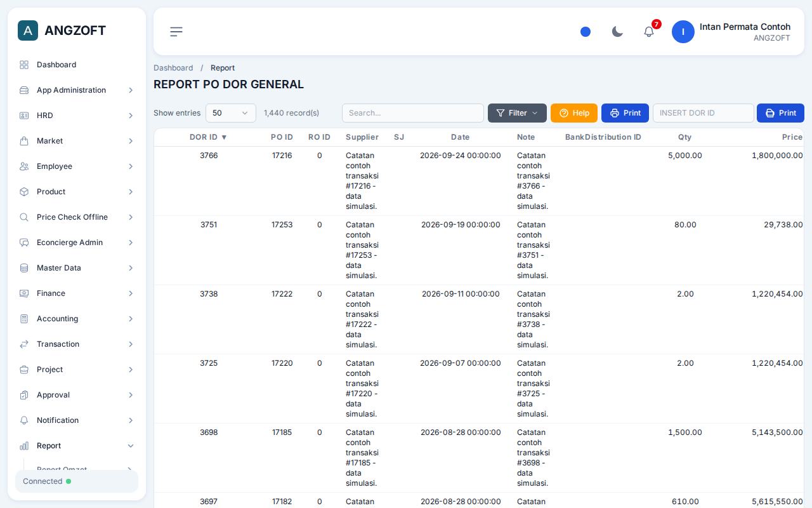Click the Report bar-chart icon
This screenshot has height=508, width=812.
[24, 446]
